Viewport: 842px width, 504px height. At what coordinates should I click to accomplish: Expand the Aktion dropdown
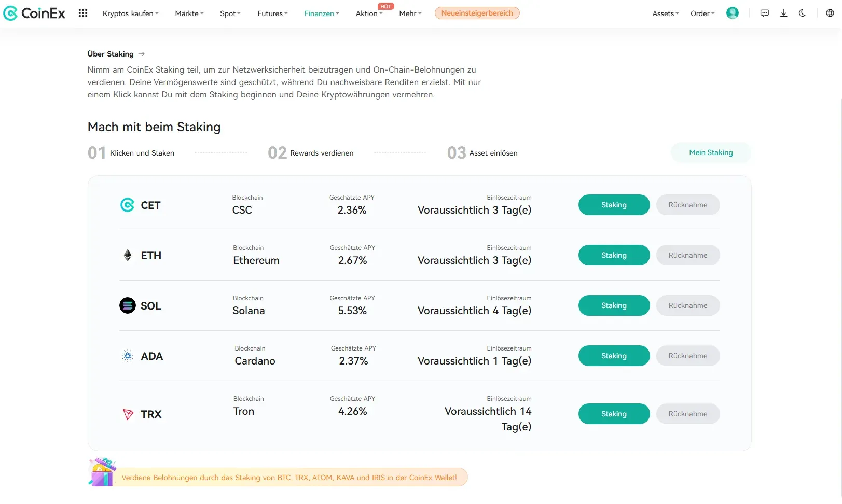369,13
